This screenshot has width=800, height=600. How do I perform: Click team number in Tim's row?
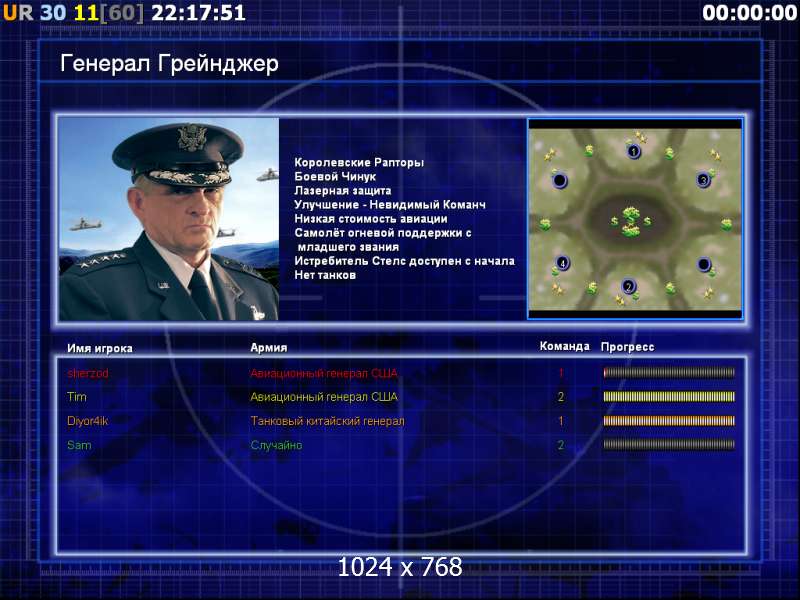tap(561, 396)
